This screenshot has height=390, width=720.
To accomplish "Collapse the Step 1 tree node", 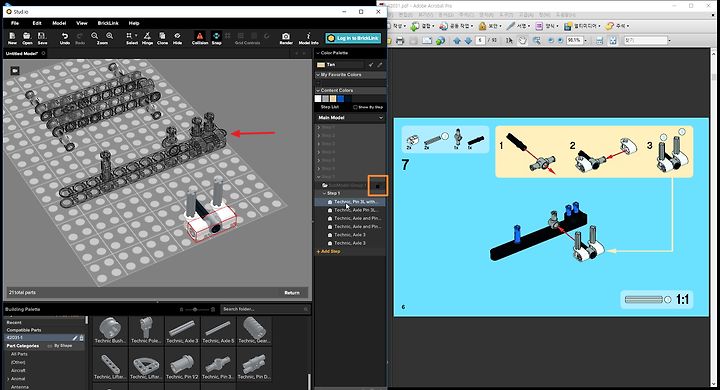I will pos(324,193).
